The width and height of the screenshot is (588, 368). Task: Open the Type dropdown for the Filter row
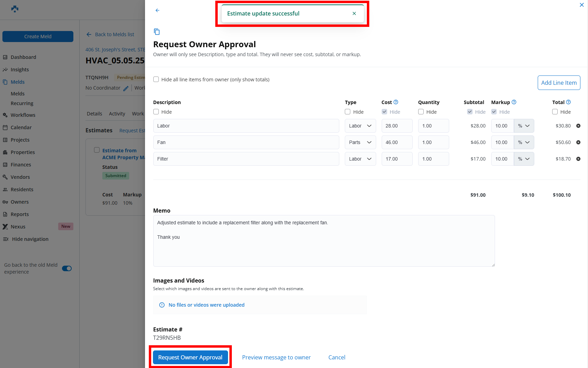pyautogui.click(x=360, y=159)
